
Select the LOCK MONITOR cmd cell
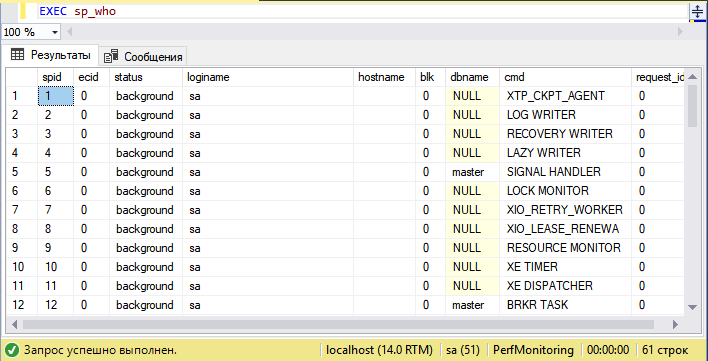(565, 191)
